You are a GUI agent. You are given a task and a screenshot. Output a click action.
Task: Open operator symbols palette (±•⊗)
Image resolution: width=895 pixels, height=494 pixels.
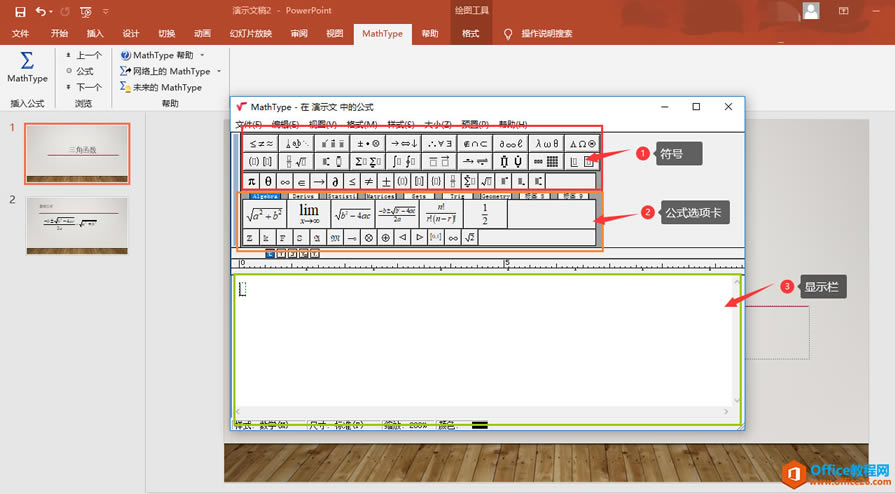point(368,143)
